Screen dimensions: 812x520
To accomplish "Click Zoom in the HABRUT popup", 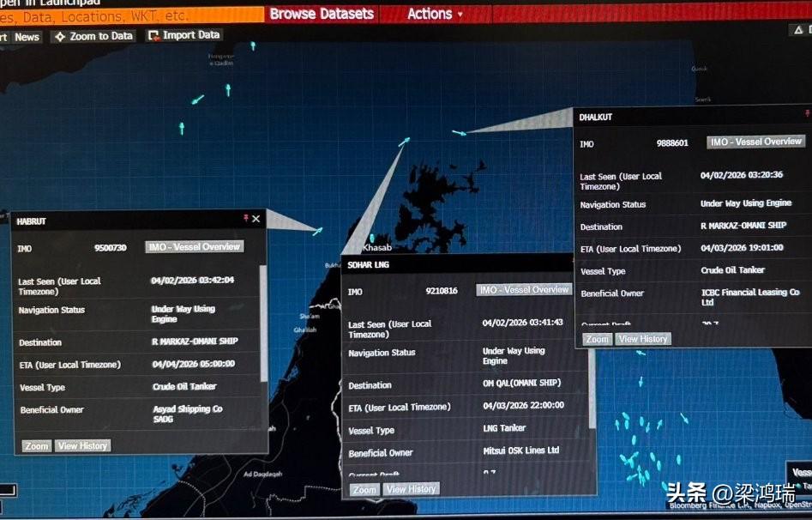I will (37, 446).
